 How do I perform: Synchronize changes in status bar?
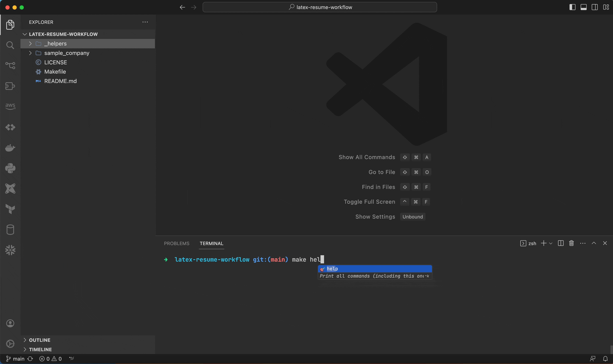pyautogui.click(x=30, y=359)
